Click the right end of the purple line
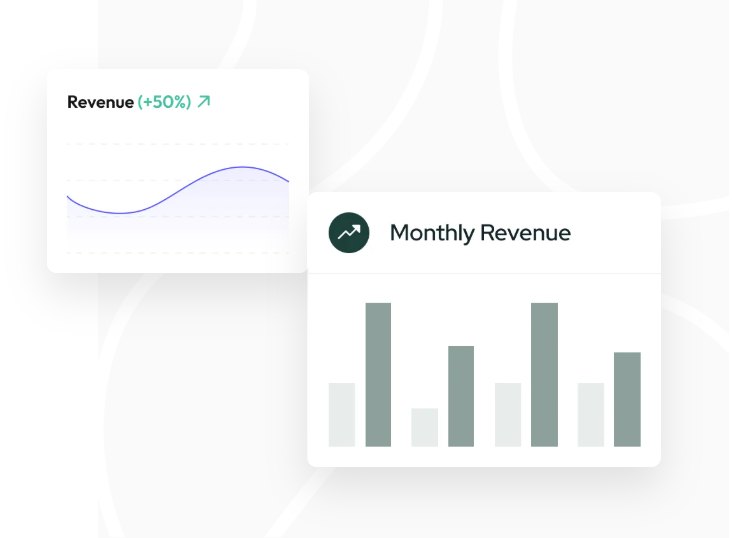This screenshot has width=732, height=538. click(x=288, y=182)
